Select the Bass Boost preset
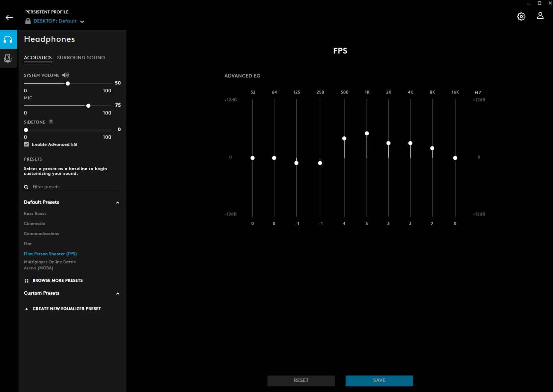553x392 pixels. click(x=35, y=214)
